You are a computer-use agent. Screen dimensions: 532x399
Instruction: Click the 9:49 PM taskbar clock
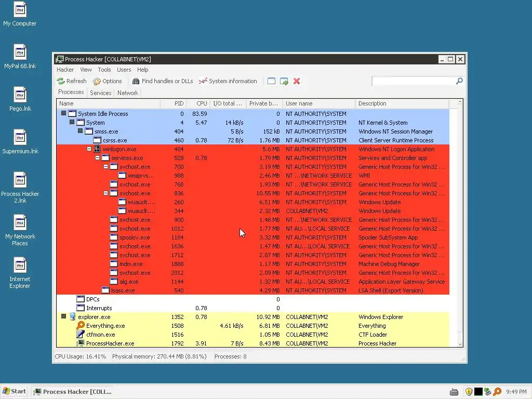pos(516,392)
